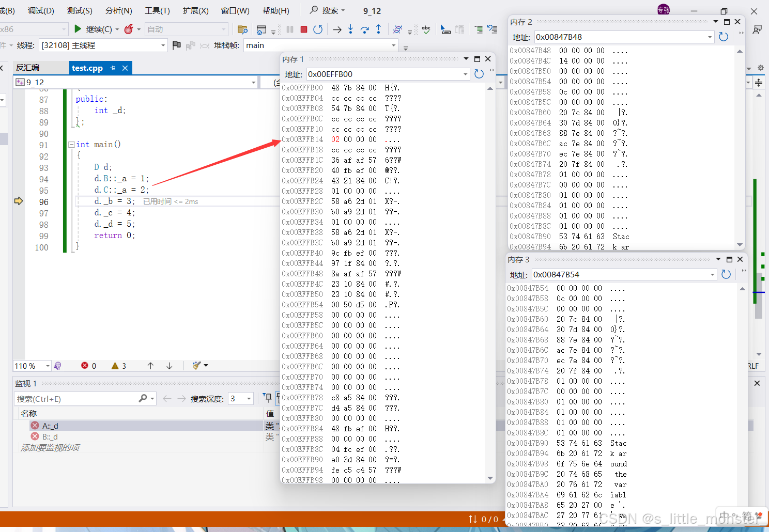Open the zoom 110 % dropdown
769x532 pixels.
point(48,366)
